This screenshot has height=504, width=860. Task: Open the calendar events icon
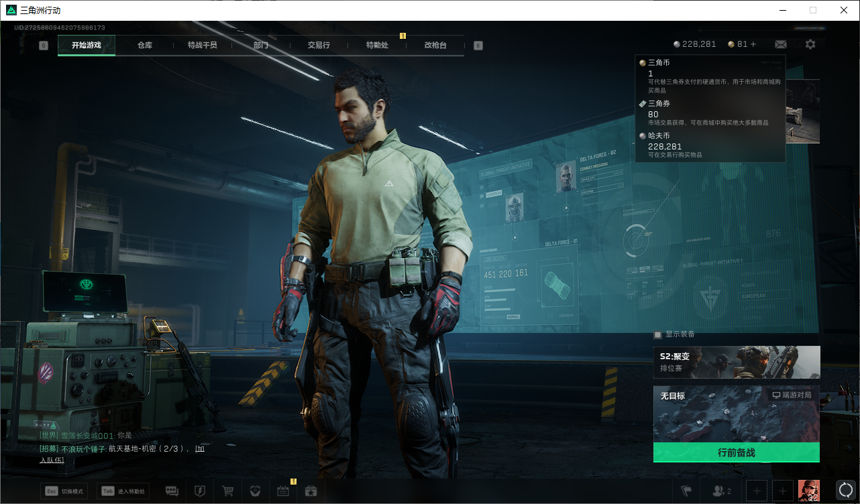(283, 491)
